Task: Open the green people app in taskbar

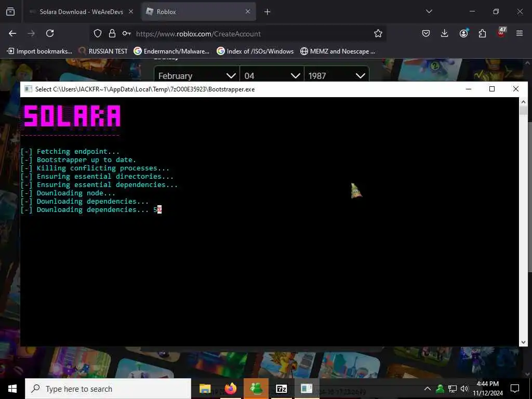Action: pos(256,389)
